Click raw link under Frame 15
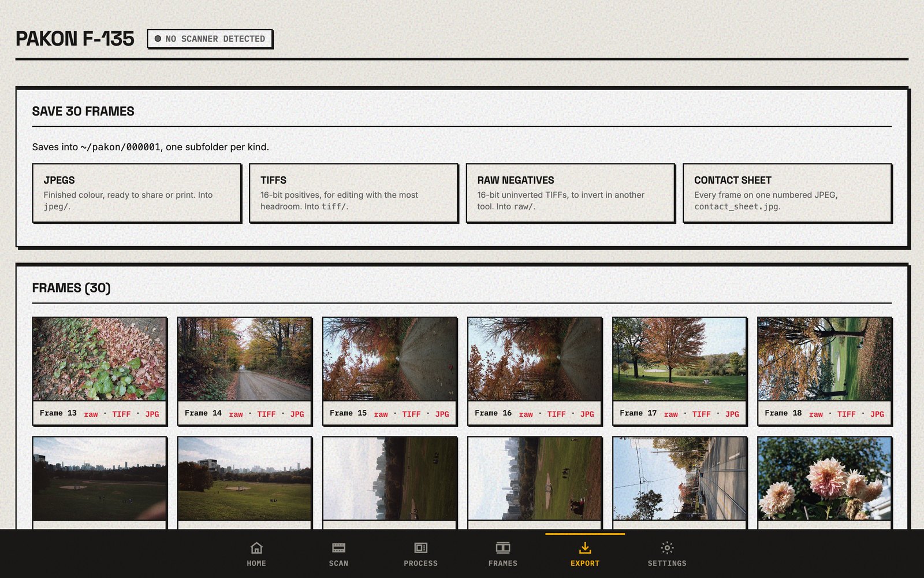Image resolution: width=924 pixels, height=578 pixels. click(381, 414)
